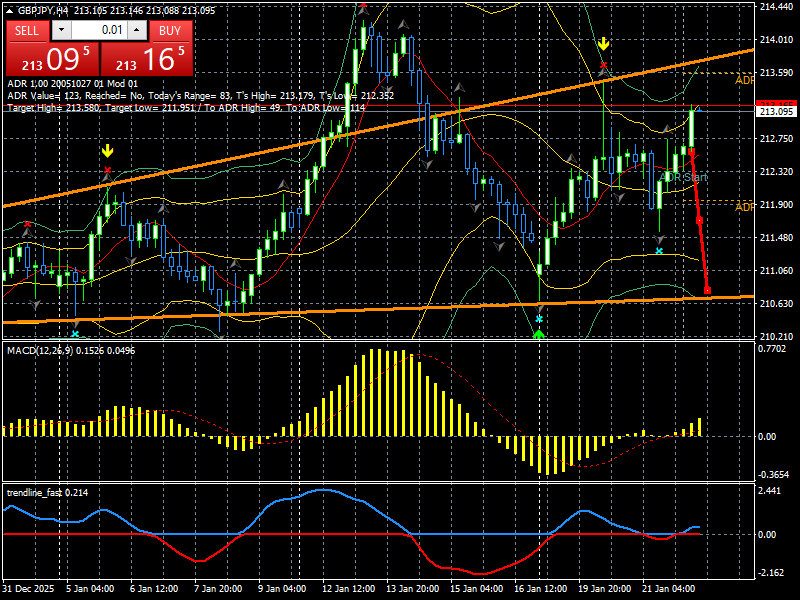Click the -0.3654 MACD scale value
Image resolution: width=800 pixels, height=600 pixels.
click(x=773, y=474)
